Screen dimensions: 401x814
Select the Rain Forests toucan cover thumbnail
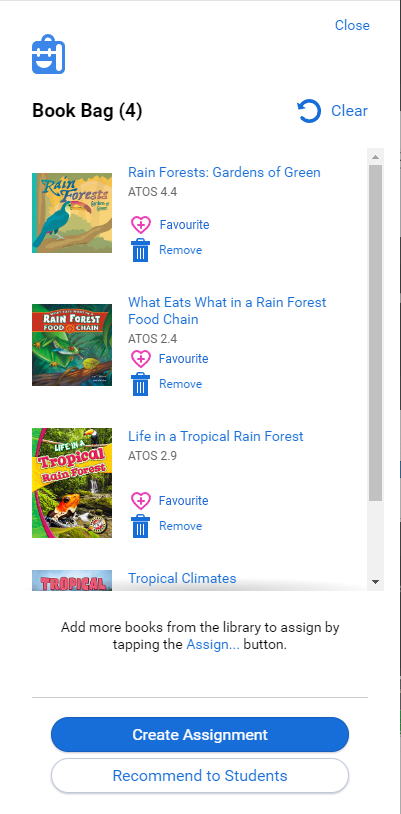click(x=72, y=213)
